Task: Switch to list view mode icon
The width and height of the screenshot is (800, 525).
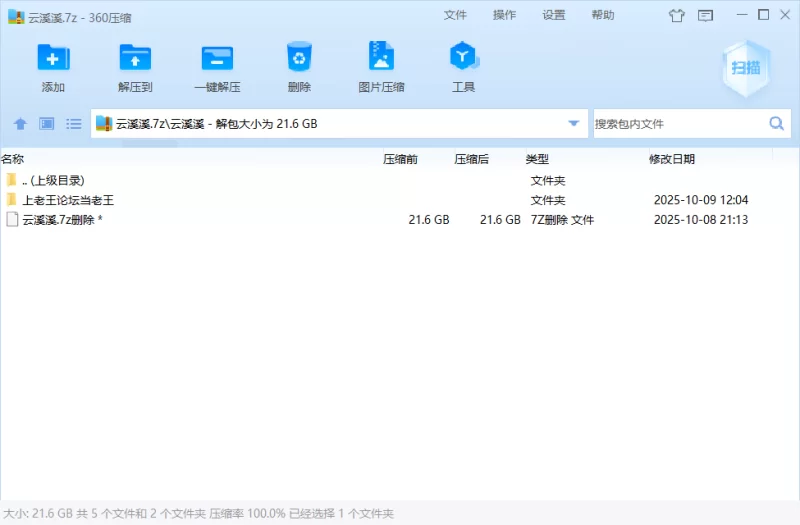Action: 74,124
